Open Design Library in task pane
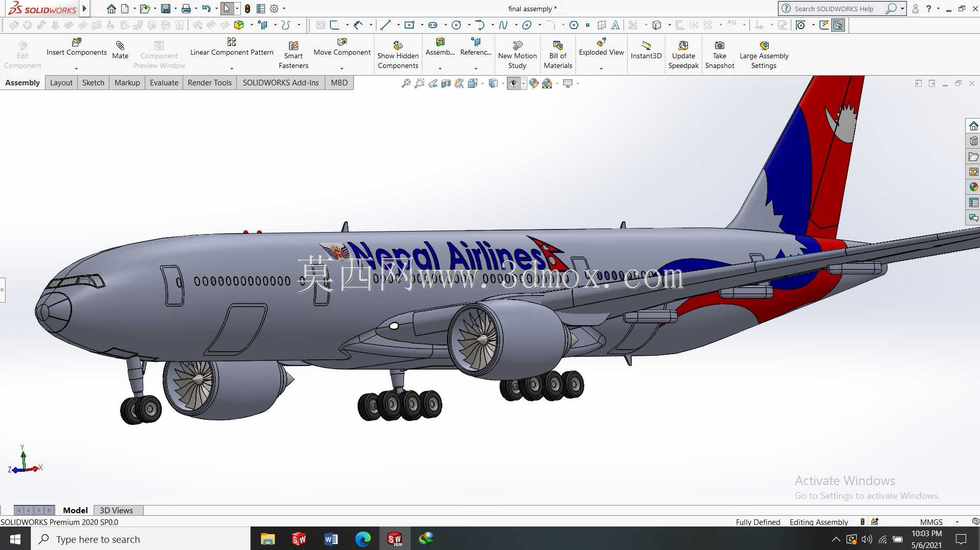The image size is (980, 550). pos(973,141)
